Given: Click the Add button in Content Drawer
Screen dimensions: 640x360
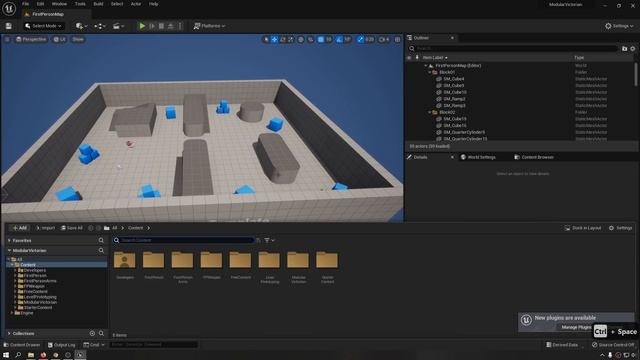Looking at the screenshot, I should 19,228.
